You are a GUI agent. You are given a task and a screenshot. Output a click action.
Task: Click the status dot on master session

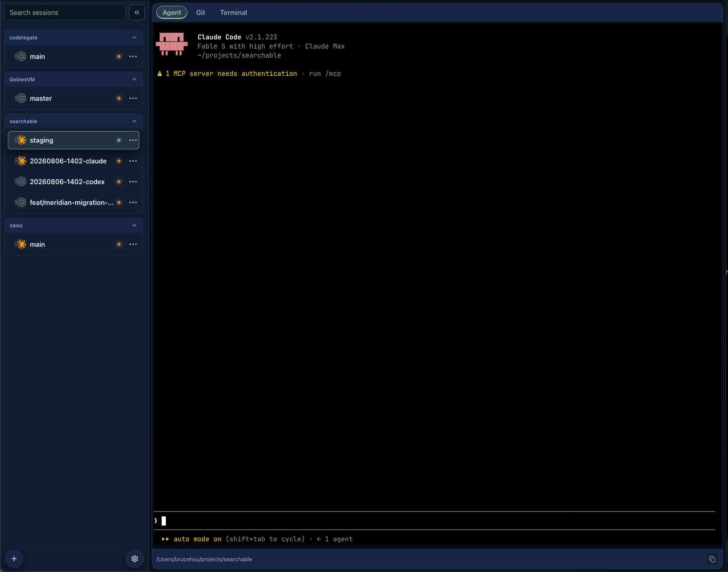[119, 98]
